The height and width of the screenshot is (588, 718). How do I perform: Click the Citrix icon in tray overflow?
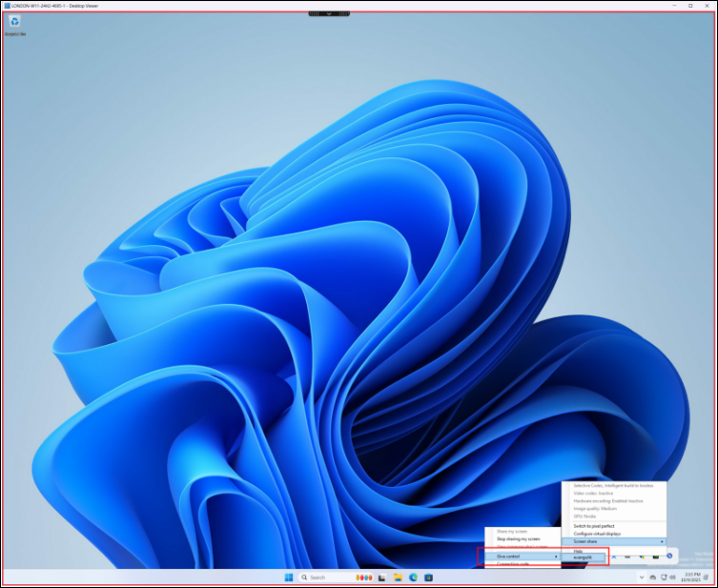(670, 556)
